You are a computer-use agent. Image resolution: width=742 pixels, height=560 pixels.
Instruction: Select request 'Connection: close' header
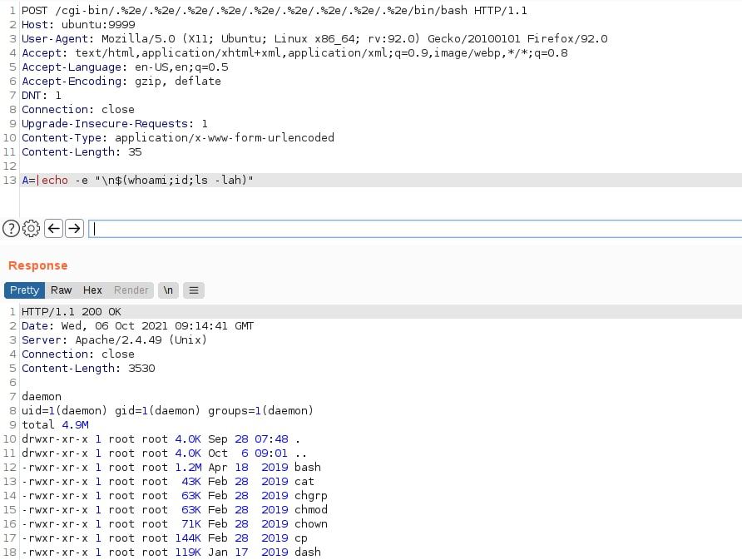78,110
